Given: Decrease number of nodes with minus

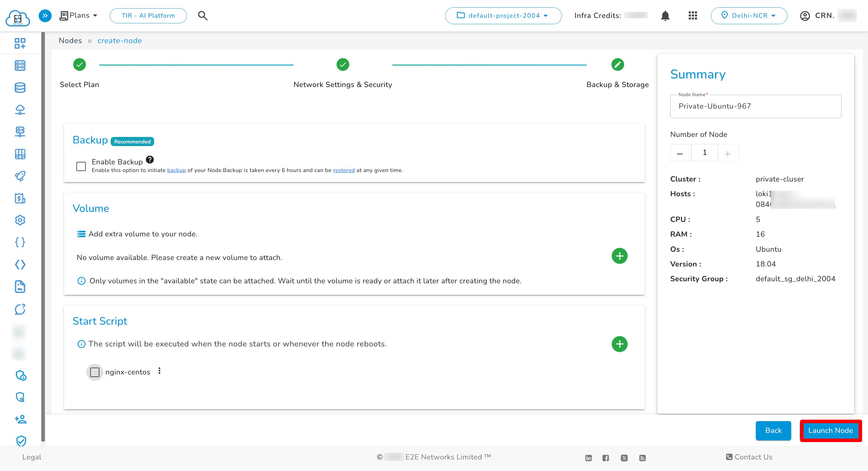Looking at the screenshot, I should [680, 153].
